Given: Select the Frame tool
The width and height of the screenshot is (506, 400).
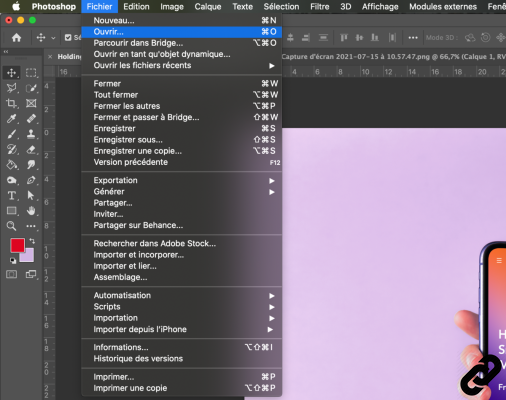Looking at the screenshot, I should (31, 103).
